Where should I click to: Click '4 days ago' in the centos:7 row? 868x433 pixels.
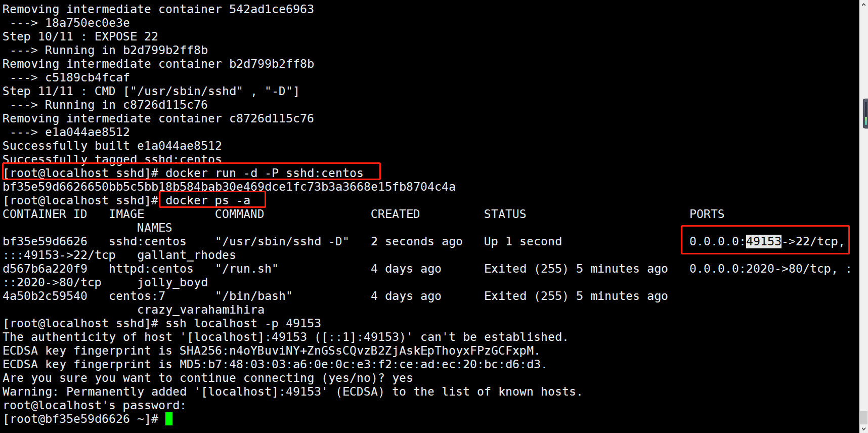[x=406, y=296]
